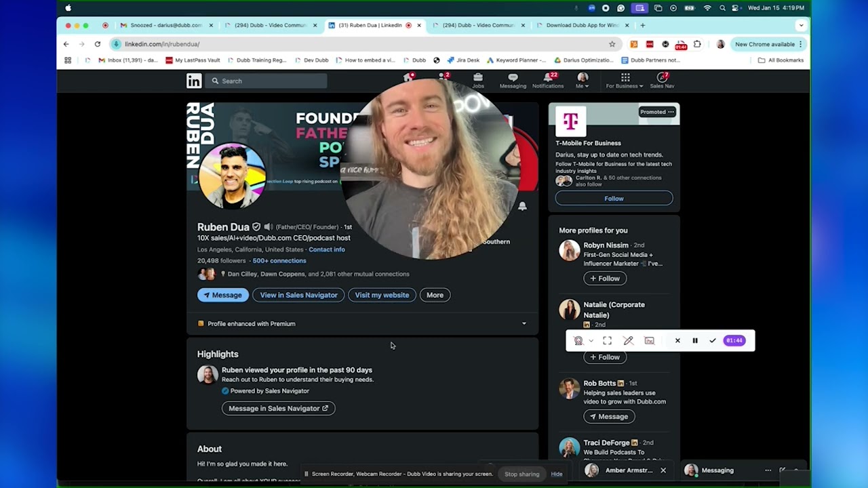The height and width of the screenshot is (488, 868).
Task: Pause the Dubb recording
Action: [695, 340]
